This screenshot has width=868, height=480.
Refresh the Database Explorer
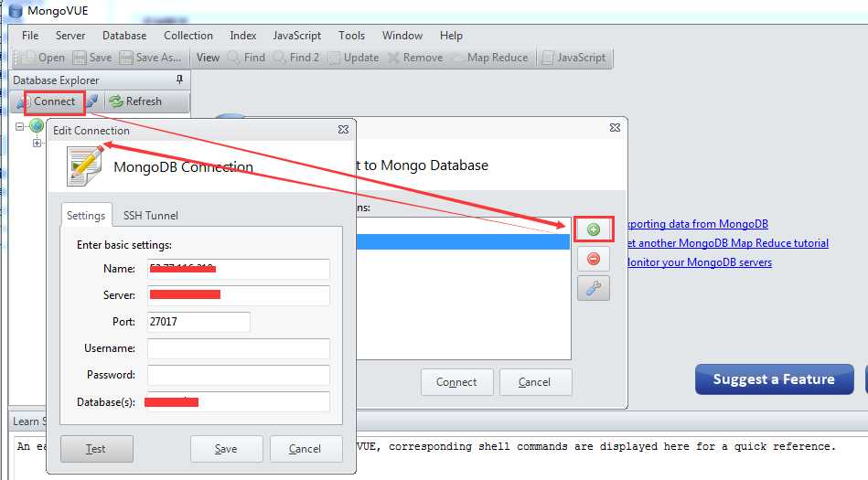(x=135, y=101)
